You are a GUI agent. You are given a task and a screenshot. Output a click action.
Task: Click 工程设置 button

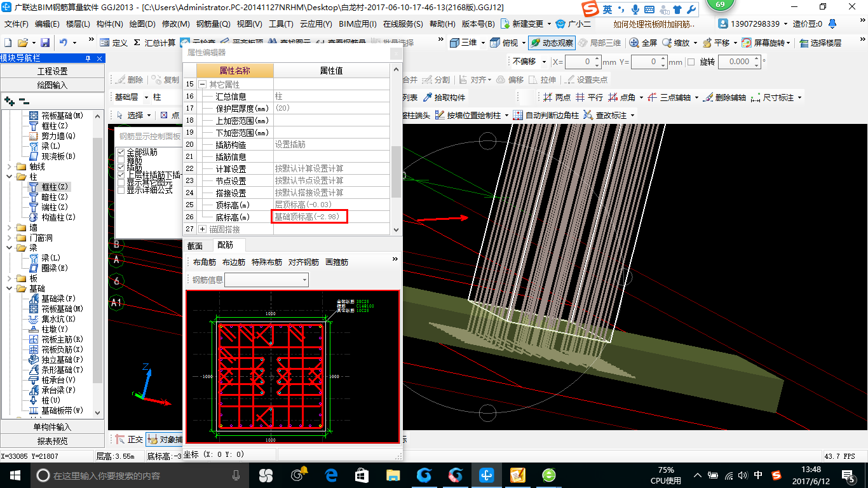(x=52, y=71)
